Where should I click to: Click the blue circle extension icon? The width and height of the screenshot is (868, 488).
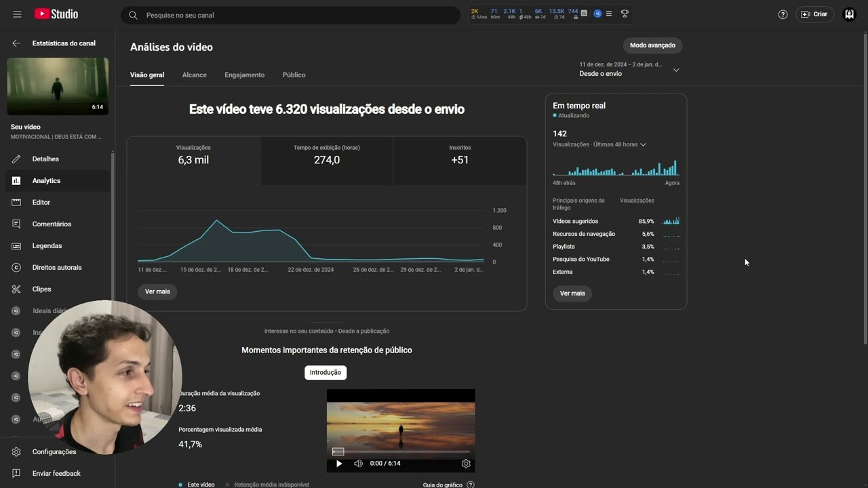click(597, 14)
